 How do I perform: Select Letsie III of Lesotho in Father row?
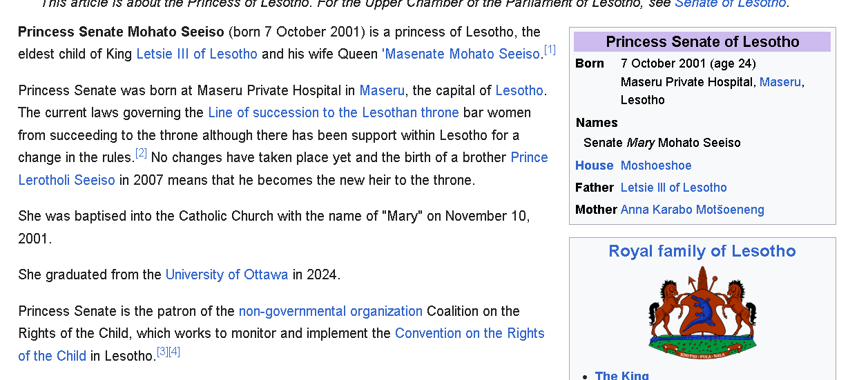673,188
